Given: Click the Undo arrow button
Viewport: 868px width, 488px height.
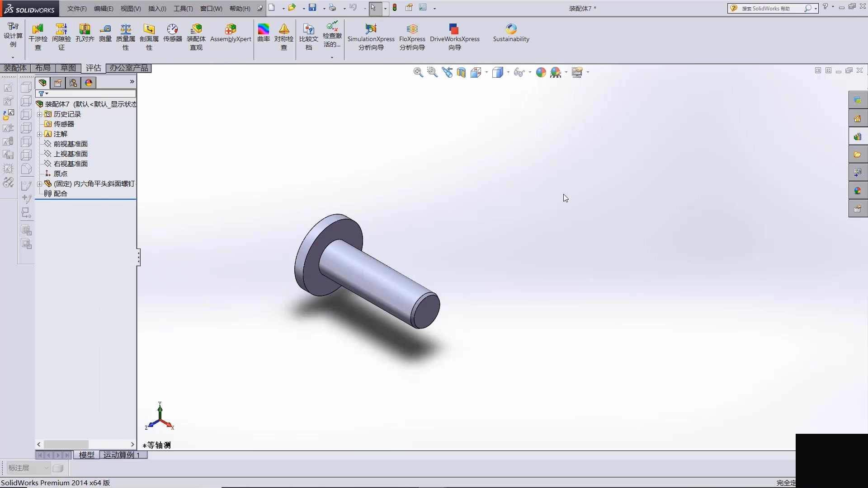Looking at the screenshot, I should pyautogui.click(x=353, y=8).
